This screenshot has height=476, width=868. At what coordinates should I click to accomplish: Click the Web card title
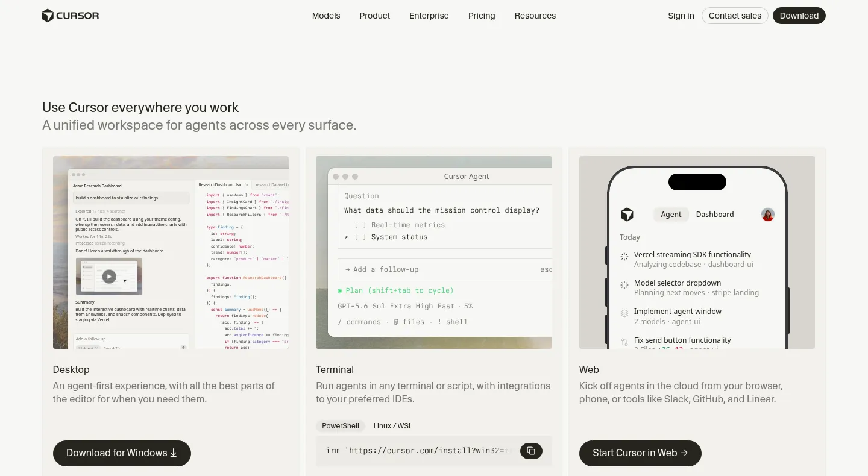589,370
